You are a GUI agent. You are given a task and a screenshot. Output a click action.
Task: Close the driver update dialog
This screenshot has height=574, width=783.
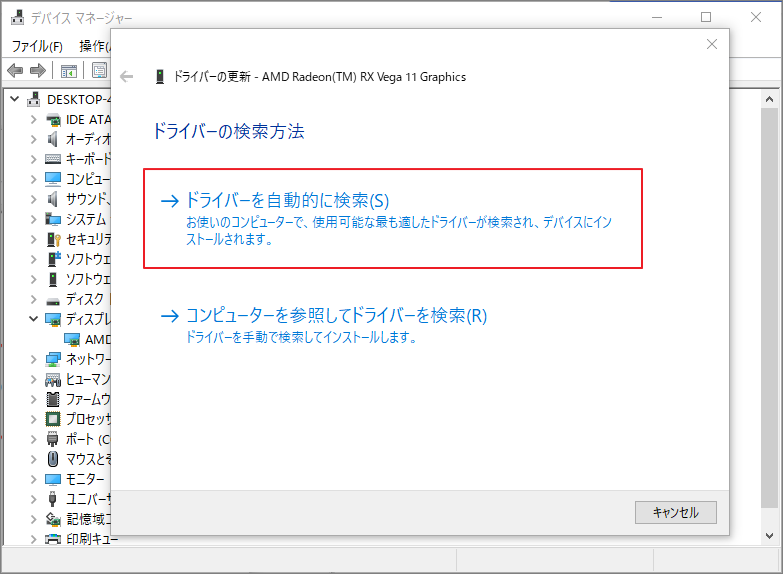click(x=712, y=44)
